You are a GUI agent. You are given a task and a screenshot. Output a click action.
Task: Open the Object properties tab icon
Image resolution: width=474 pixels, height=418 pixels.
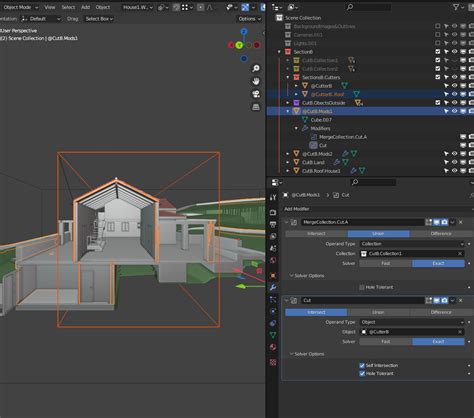tap(273, 275)
